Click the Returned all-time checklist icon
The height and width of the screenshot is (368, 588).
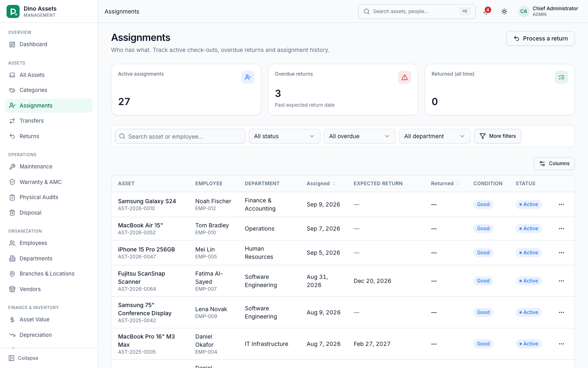[x=561, y=77]
